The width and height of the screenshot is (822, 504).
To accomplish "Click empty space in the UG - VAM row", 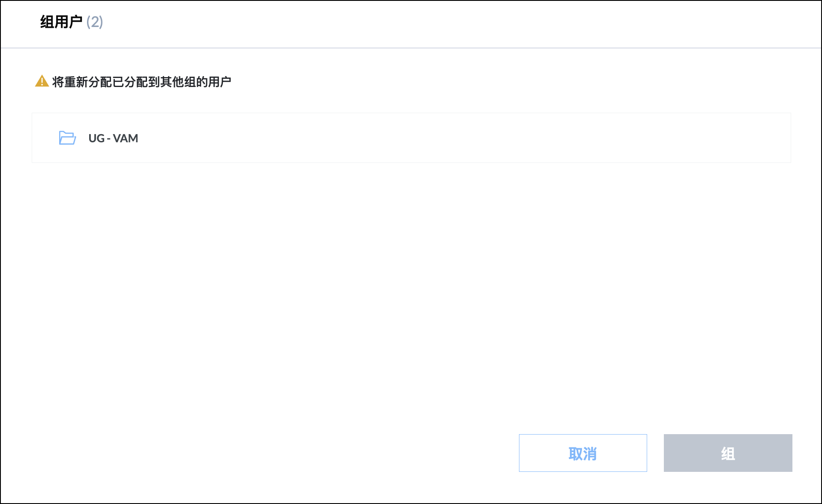I will click(429, 138).
